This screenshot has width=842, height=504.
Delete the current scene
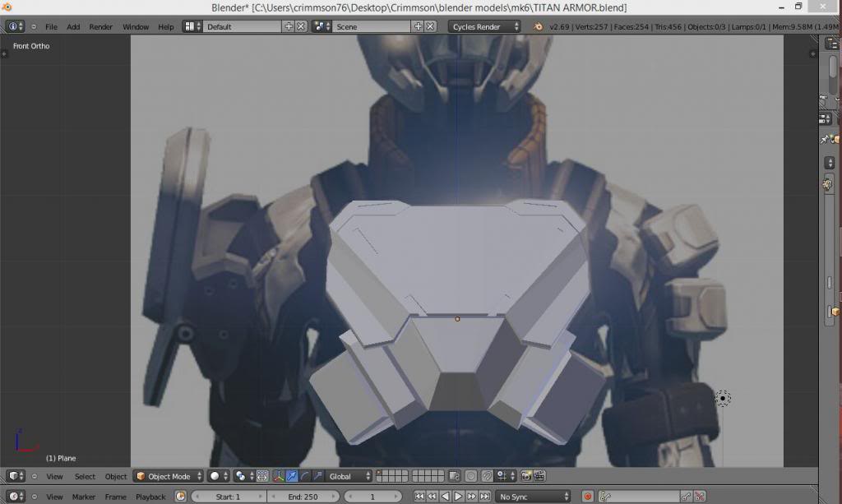430,26
